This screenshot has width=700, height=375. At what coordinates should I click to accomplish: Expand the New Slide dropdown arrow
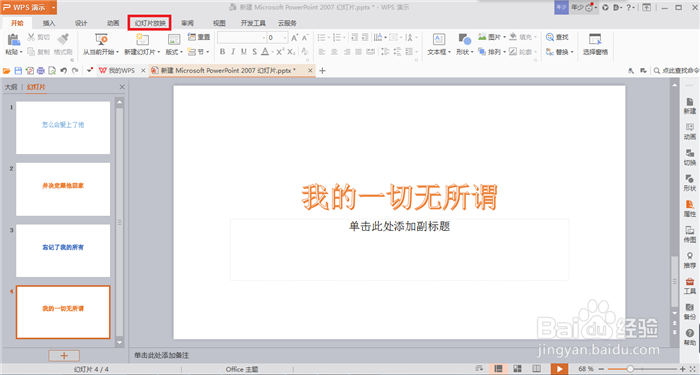[158, 52]
